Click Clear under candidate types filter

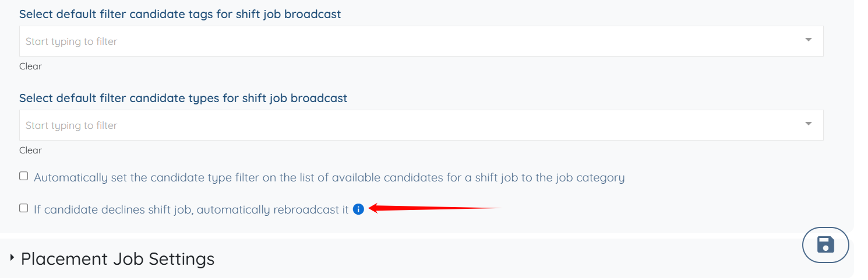point(30,150)
